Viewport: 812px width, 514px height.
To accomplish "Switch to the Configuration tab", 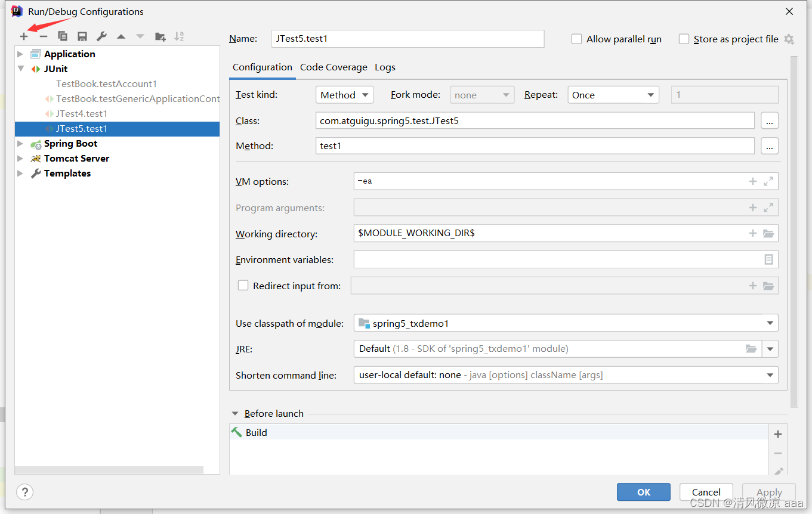I will click(263, 67).
